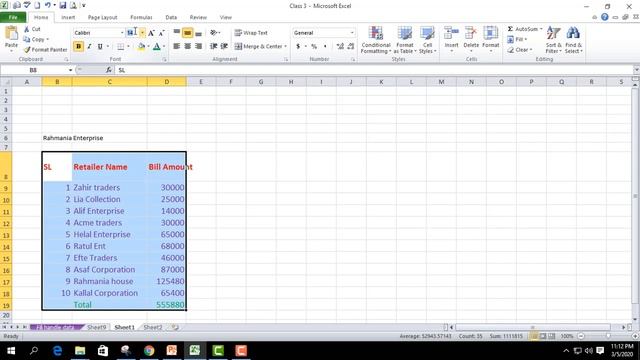
Task: Switch to the View tab
Action: tap(226, 18)
